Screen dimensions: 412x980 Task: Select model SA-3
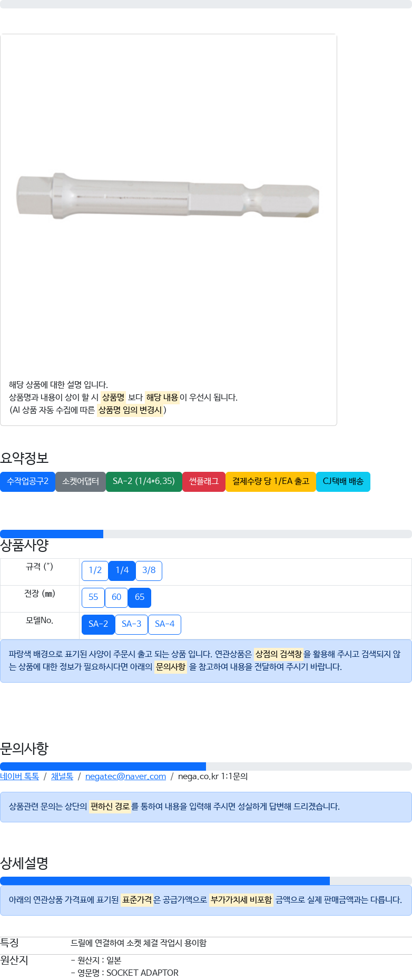(131, 624)
